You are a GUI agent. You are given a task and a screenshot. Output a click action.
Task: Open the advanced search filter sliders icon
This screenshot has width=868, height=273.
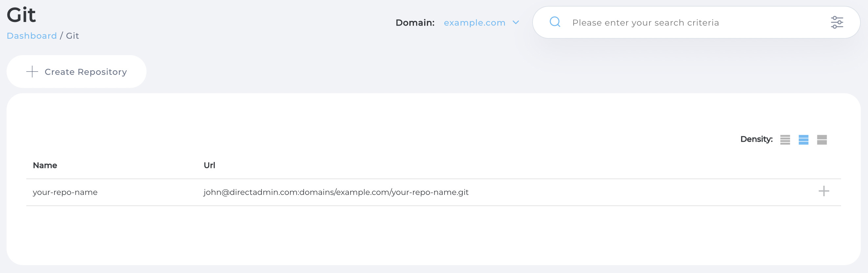pyautogui.click(x=837, y=23)
